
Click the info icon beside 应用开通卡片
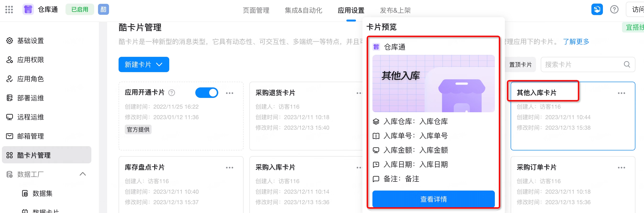tap(171, 93)
